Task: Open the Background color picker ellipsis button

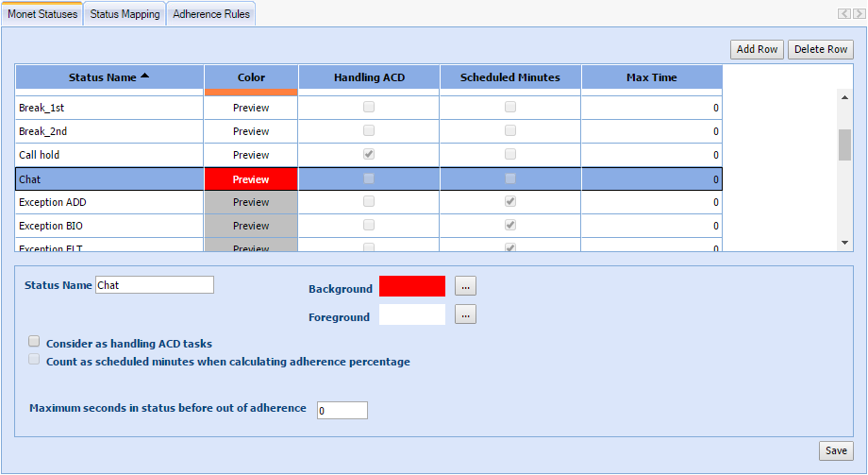Action: [x=465, y=286]
